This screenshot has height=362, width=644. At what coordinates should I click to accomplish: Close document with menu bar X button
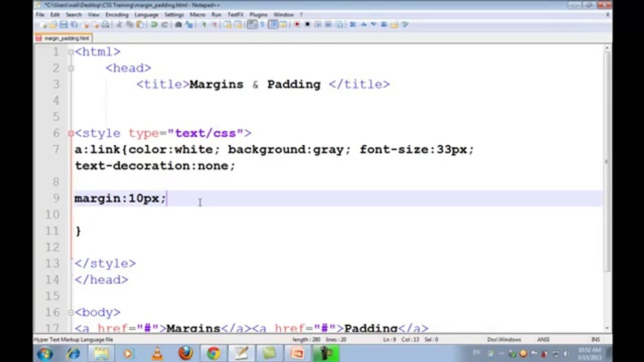click(608, 15)
